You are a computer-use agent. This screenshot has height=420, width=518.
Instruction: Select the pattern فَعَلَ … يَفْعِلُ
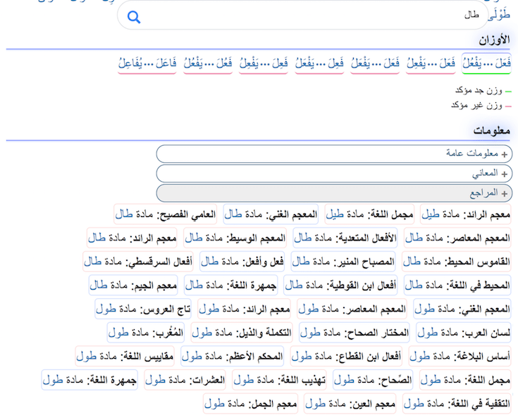coord(431,63)
